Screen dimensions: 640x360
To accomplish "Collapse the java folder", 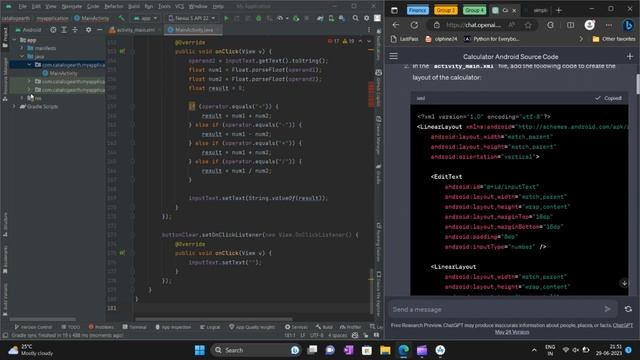I will [22, 56].
